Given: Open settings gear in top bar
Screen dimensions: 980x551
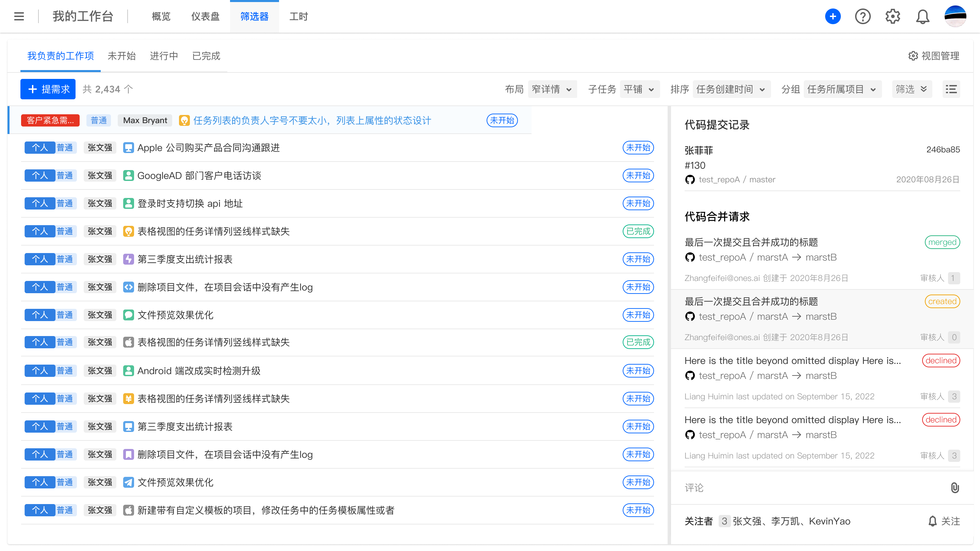Looking at the screenshot, I should 893,16.
